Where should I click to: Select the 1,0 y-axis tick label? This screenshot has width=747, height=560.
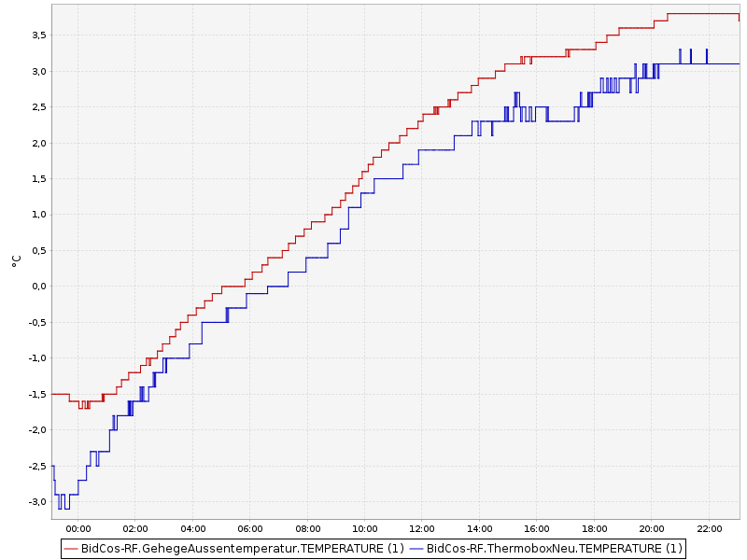(38, 215)
